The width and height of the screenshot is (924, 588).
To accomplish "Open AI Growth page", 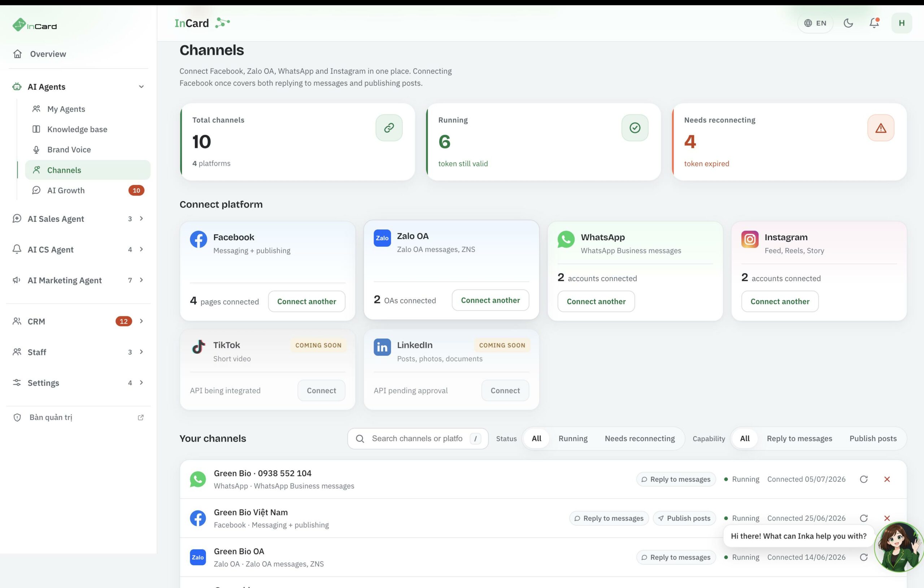I will coord(88,190).
